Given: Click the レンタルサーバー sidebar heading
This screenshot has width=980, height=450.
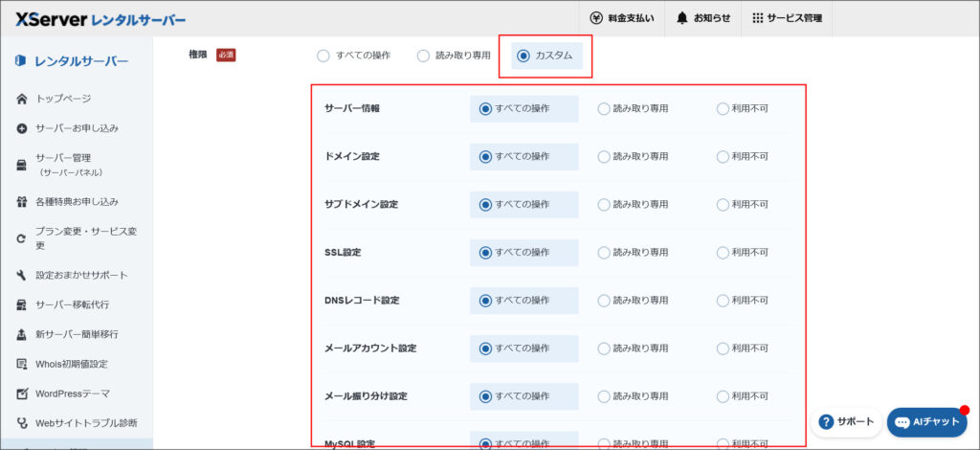Looking at the screenshot, I should click(81, 61).
